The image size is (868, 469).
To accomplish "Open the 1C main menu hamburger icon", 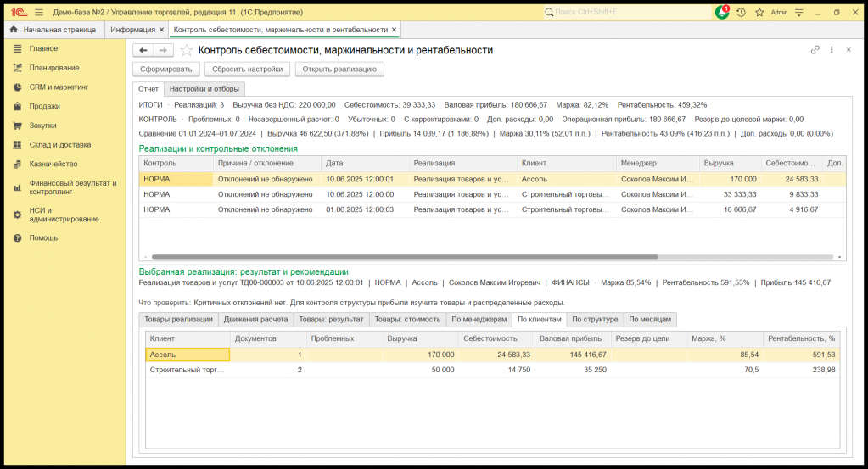I will tap(39, 12).
